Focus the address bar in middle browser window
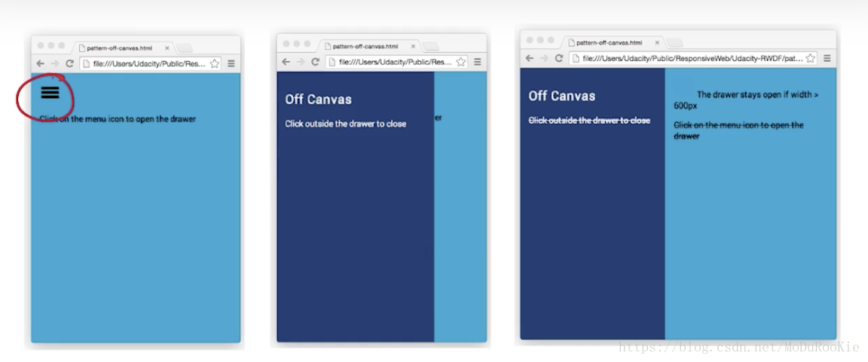The height and width of the screenshot is (362, 868). [x=396, y=62]
